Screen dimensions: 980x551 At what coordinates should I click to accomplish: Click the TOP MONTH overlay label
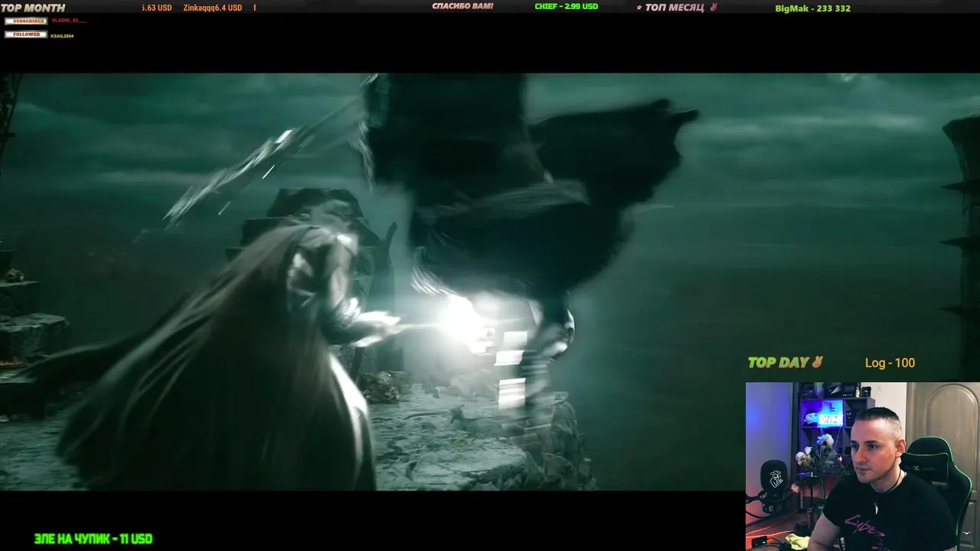tap(33, 8)
